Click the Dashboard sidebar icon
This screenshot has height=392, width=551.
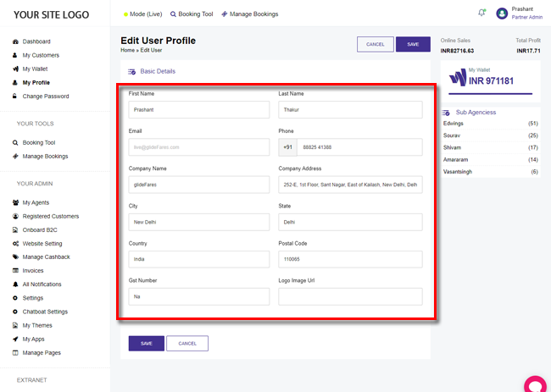tap(15, 41)
